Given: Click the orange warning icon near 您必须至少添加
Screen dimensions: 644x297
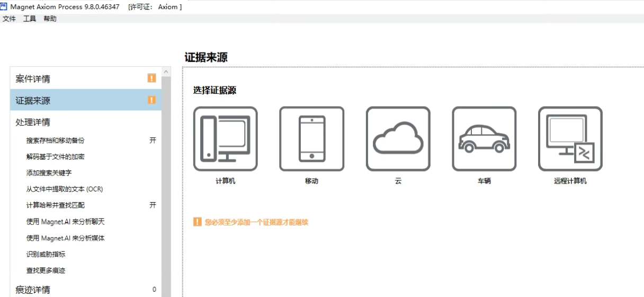Looking at the screenshot, I should click(x=198, y=222).
